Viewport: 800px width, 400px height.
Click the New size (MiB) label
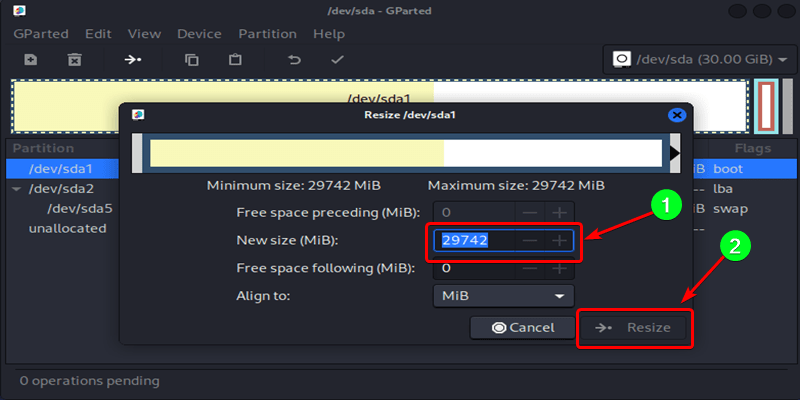287,240
